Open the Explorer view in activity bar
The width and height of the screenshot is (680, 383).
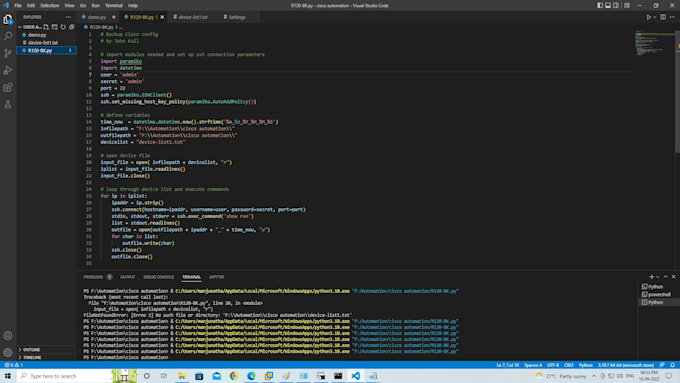tap(8, 19)
